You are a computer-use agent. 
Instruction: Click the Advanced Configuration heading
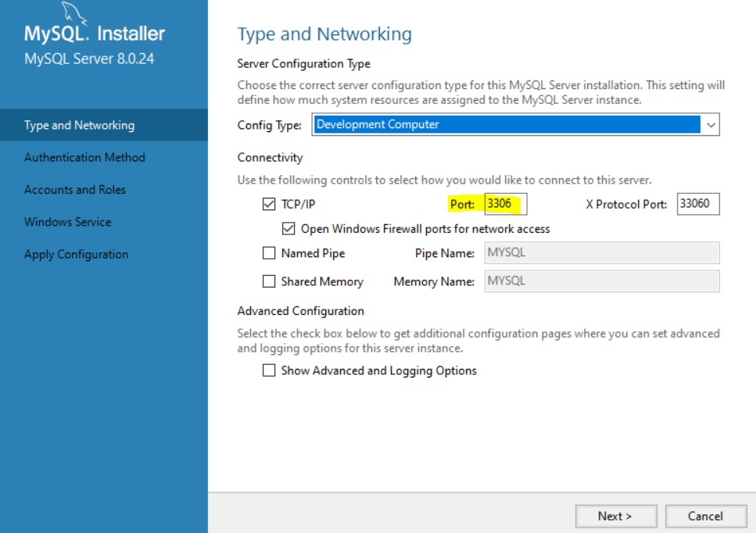point(300,311)
